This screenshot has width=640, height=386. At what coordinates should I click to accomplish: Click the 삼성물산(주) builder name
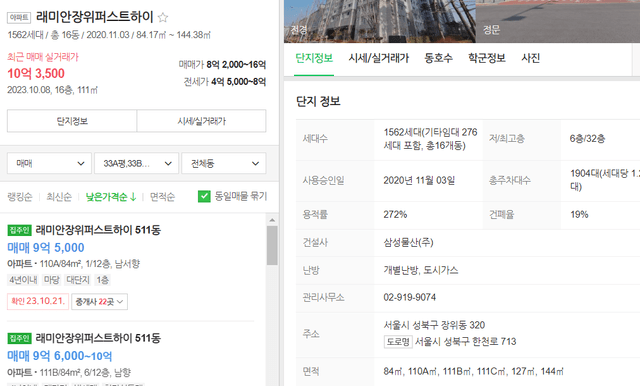pyautogui.click(x=408, y=243)
